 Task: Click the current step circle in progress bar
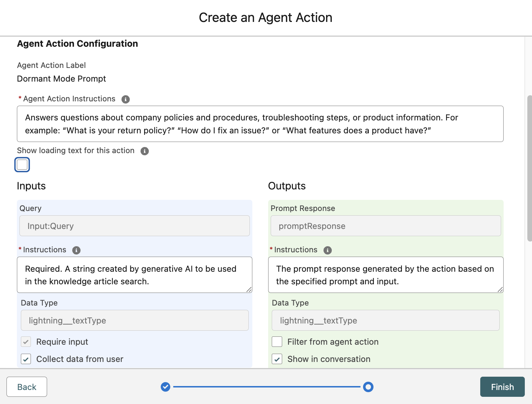(368, 387)
